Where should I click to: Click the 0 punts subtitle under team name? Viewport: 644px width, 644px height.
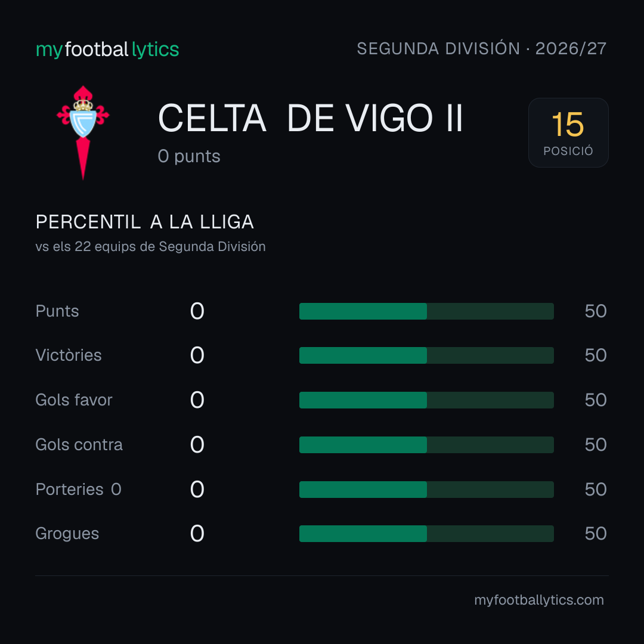[189, 156]
